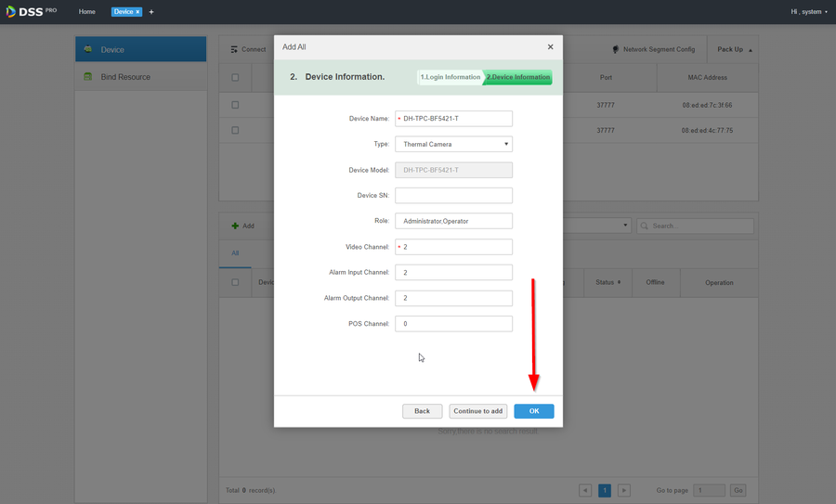
Task: Click the Connect icon in toolbar
Action: click(234, 49)
